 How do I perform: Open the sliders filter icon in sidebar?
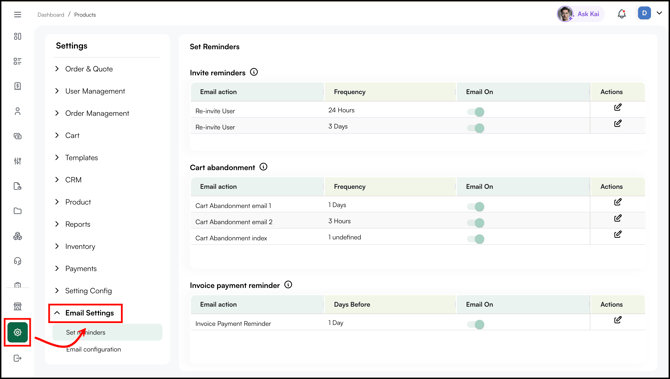[18, 161]
